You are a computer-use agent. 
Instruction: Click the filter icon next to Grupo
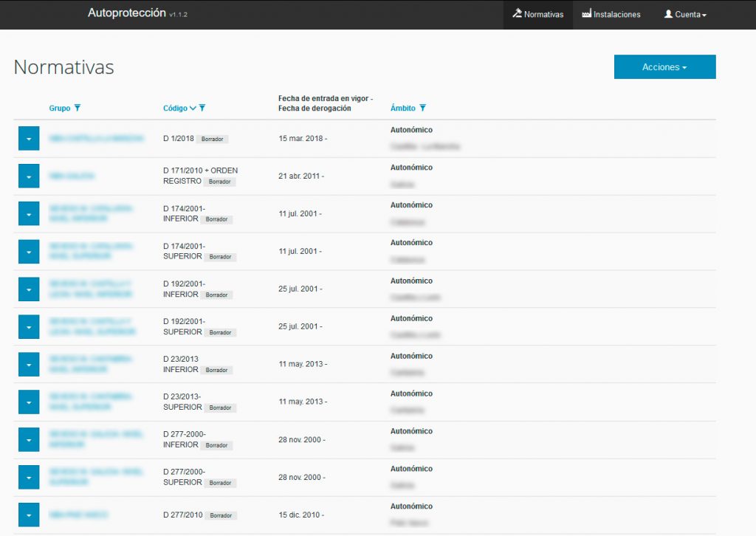(x=78, y=109)
